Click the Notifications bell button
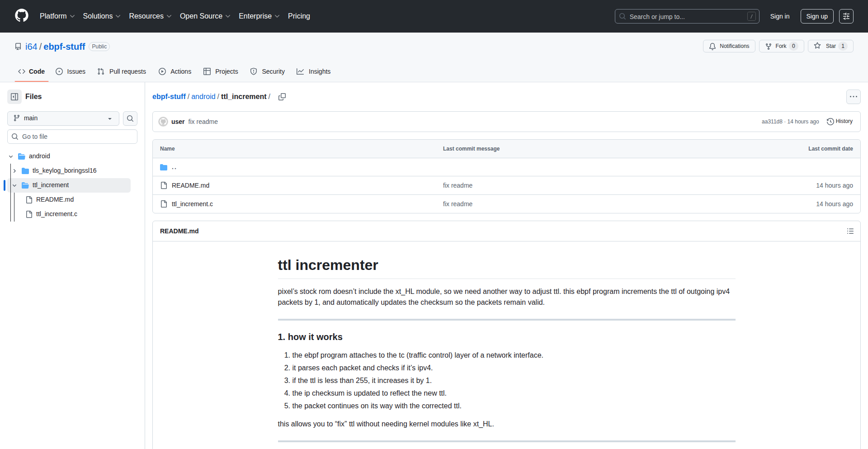 729,46
